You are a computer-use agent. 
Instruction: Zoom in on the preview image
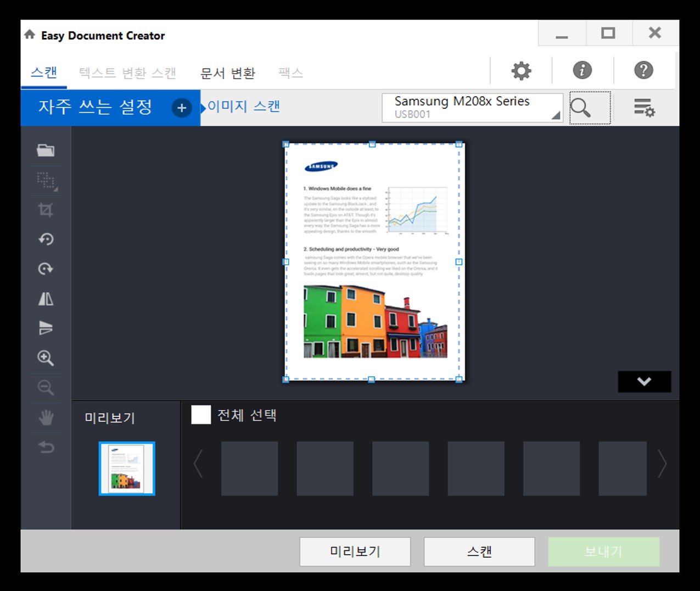click(46, 358)
